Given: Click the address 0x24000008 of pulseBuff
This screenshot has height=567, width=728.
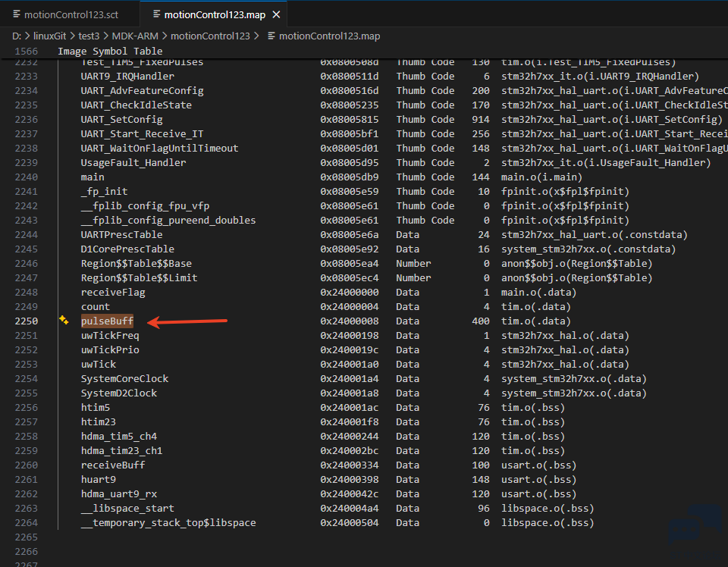Looking at the screenshot, I should click(349, 321).
